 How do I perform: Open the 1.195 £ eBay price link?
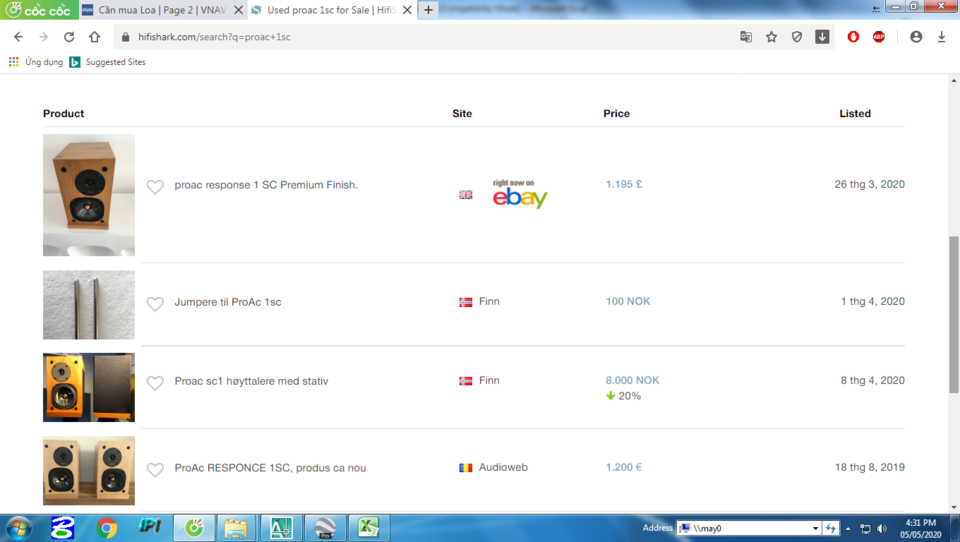coord(624,184)
